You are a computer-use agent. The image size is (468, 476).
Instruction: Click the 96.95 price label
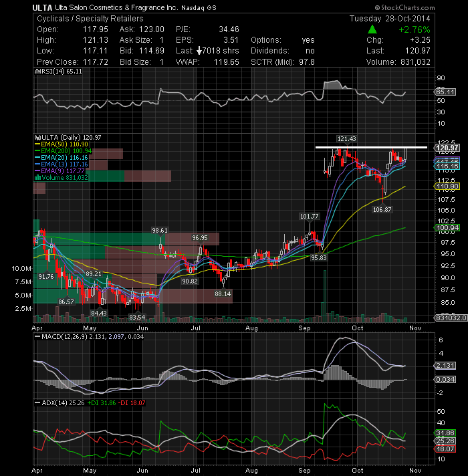click(x=200, y=238)
